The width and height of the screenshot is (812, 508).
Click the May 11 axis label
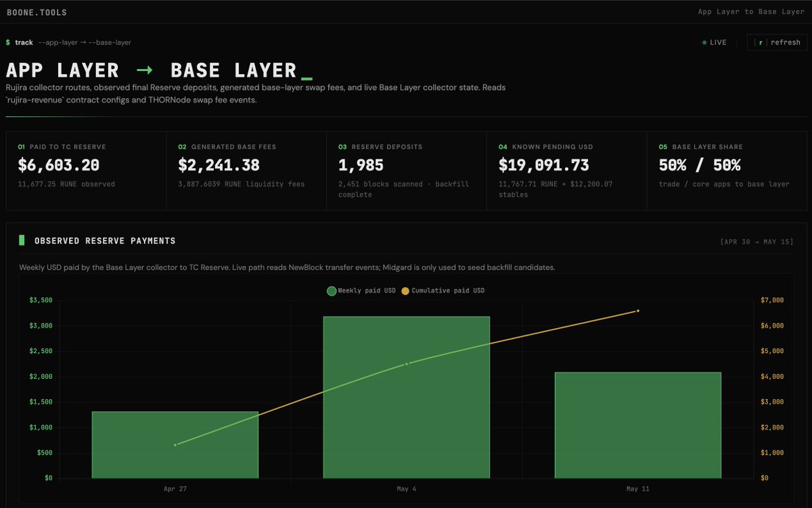point(638,488)
